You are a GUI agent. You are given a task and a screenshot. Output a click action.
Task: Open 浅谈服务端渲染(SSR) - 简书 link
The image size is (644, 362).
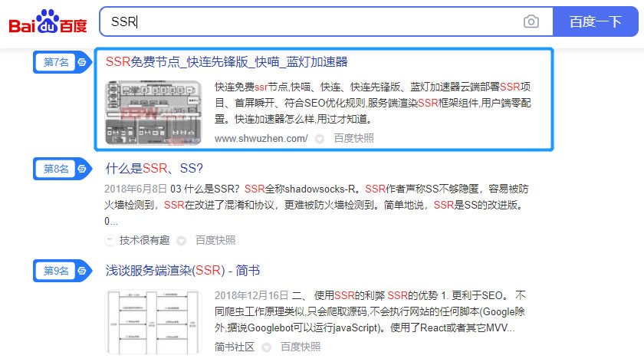click(x=182, y=271)
